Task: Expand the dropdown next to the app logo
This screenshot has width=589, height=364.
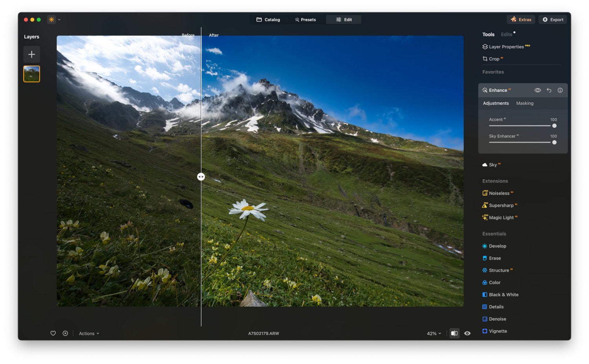Action: pos(60,19)
